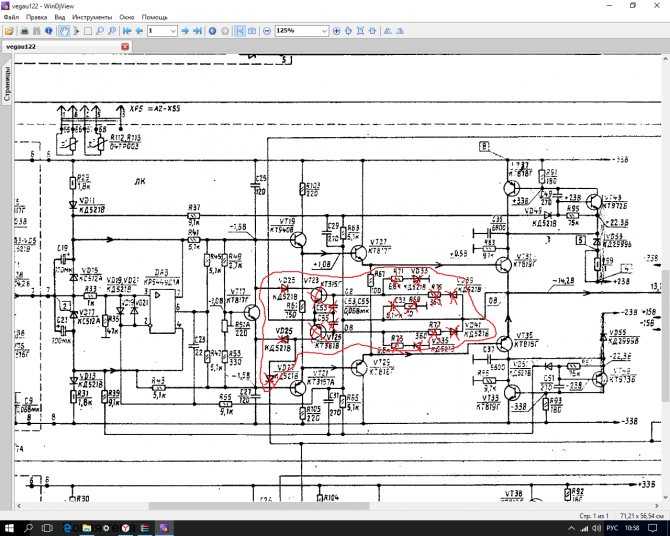This screenshot has width=670, height=536.
Task: Open the Файл menu
Action: tap(12, 17)
